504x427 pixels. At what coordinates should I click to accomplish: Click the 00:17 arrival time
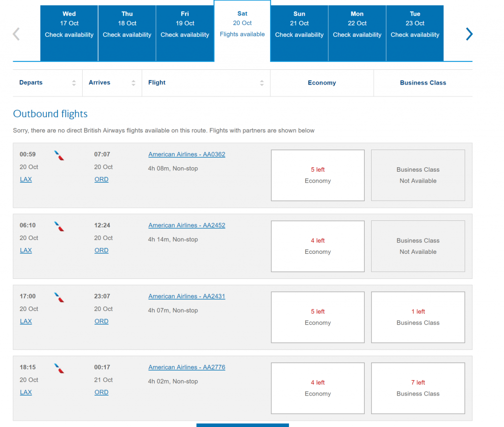(x=102, y=367)
